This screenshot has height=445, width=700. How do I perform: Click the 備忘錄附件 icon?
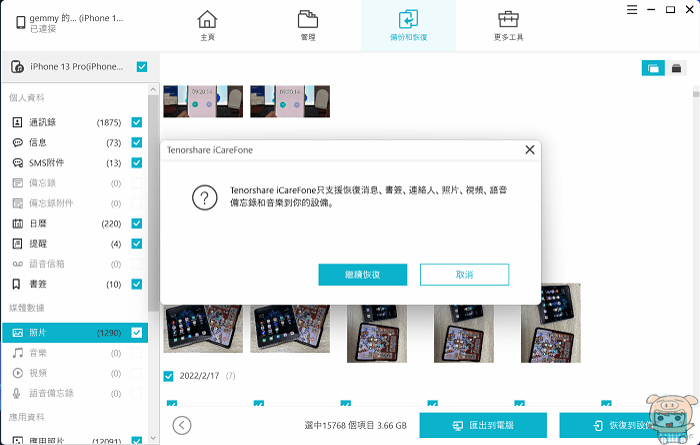(x=17, y=203)
